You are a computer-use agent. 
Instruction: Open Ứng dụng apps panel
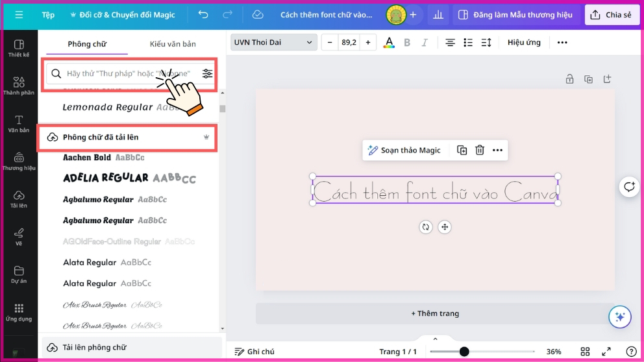(x=19, y=312)
